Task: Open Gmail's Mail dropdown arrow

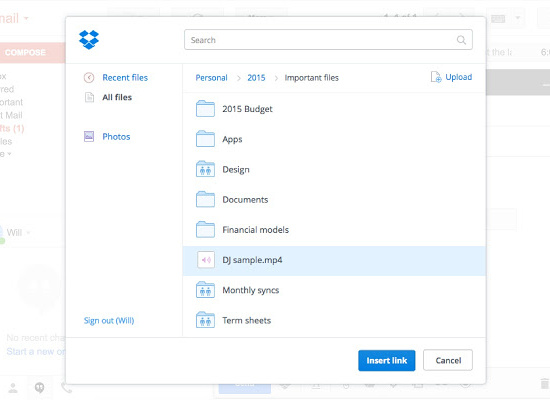Action: tap(26, 18)
